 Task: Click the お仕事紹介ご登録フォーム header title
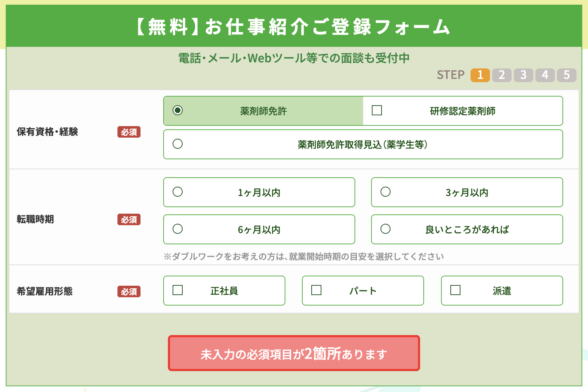point(294,27)
